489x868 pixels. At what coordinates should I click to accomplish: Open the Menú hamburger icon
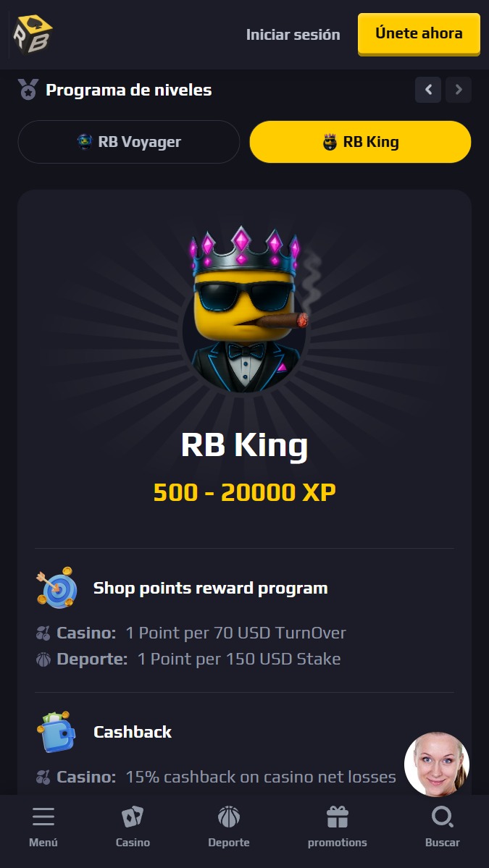[43, 817]
